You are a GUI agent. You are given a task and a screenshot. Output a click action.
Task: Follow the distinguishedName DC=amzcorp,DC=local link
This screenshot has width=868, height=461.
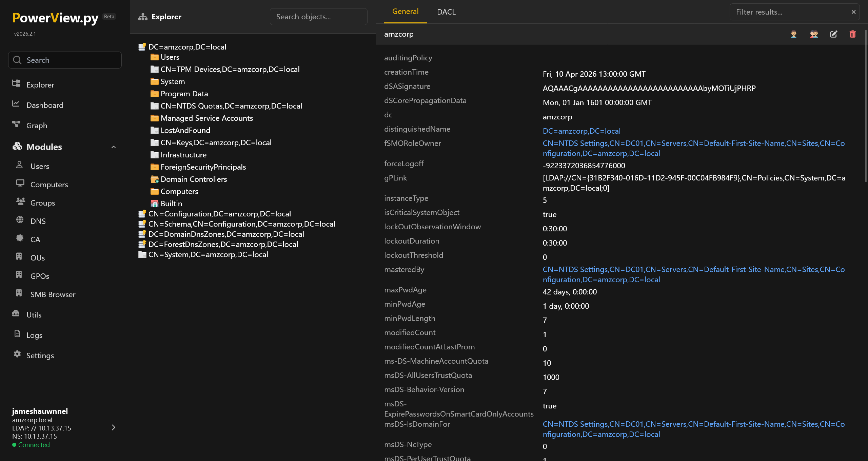(581, 131)
